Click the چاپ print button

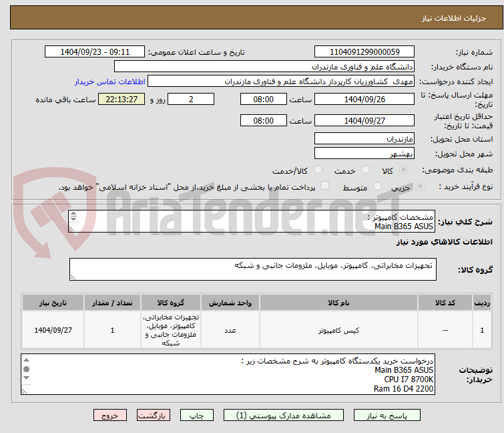196,415
